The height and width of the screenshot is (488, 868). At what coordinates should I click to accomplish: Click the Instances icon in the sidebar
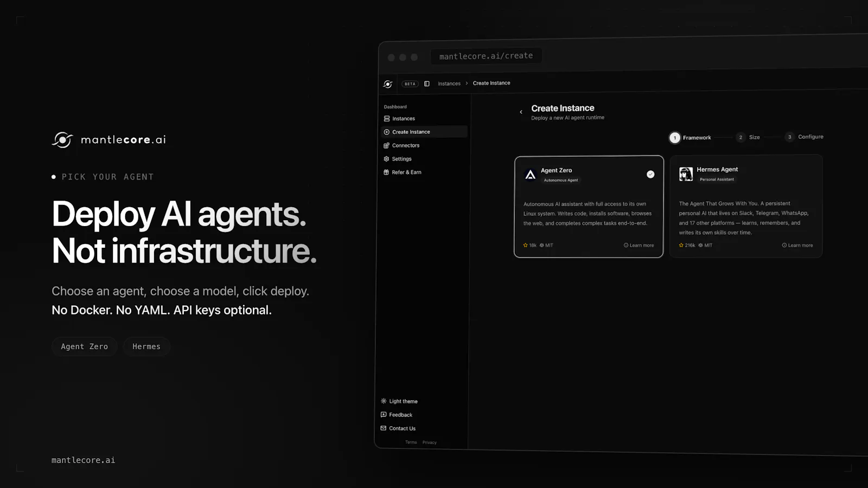[387, 119]
